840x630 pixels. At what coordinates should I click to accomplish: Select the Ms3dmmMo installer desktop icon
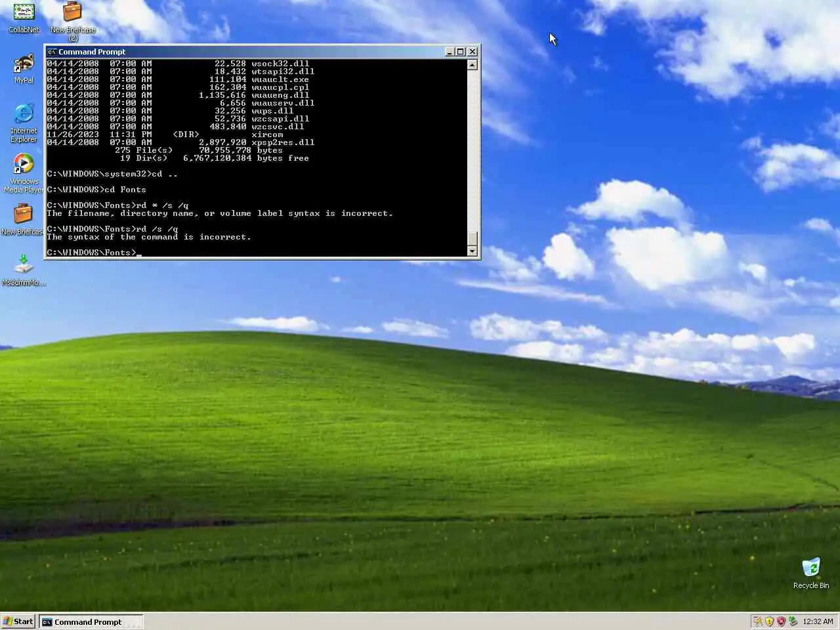tap(24, 270)
